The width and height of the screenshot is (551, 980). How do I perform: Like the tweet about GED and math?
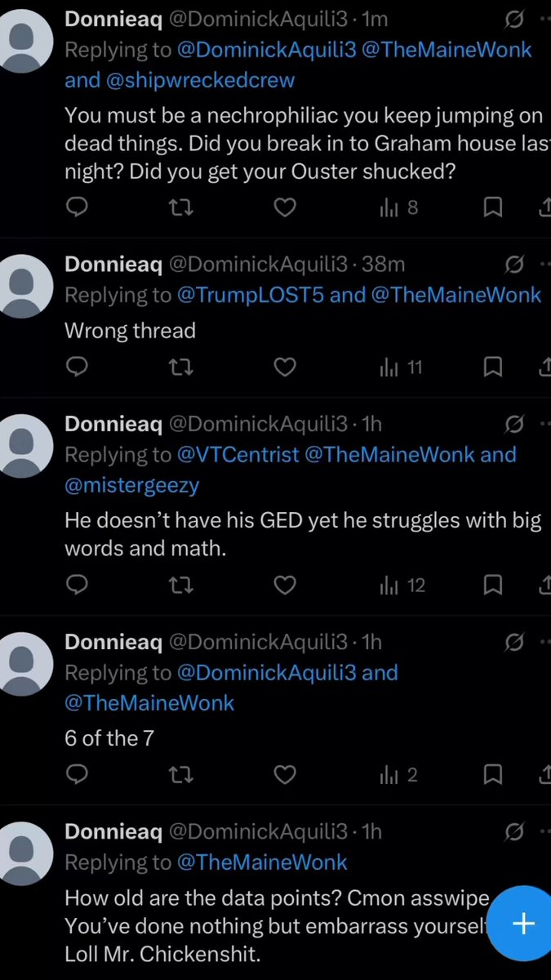pyautogui.click(x=284, y=586)
